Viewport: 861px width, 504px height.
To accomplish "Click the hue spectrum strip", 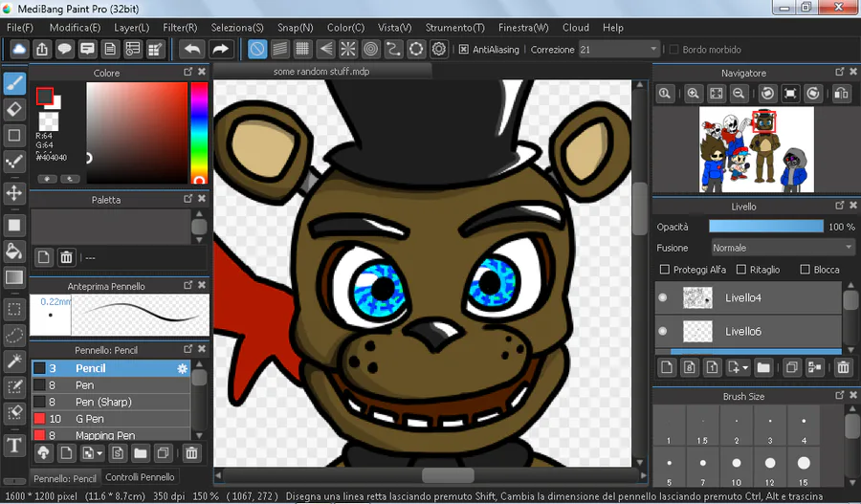I will 199,133.
